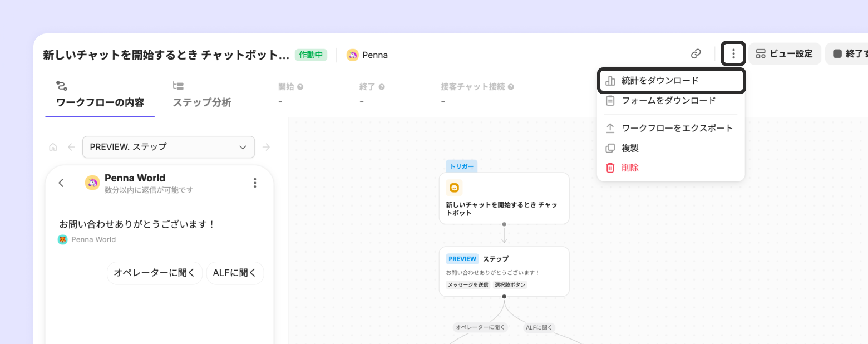The width and height of the screenshot is (868, 344).
Task: Click help icon next to 開始 label
Action: click(x=300, y=87)
